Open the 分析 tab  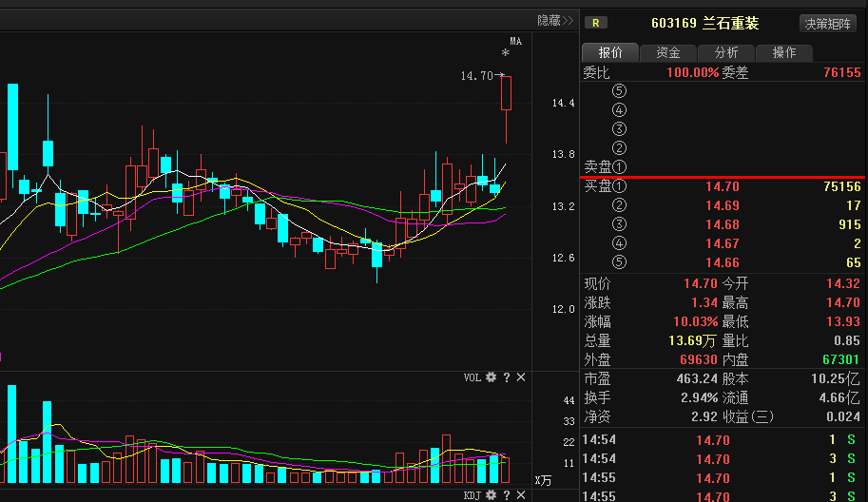[726, 53]
